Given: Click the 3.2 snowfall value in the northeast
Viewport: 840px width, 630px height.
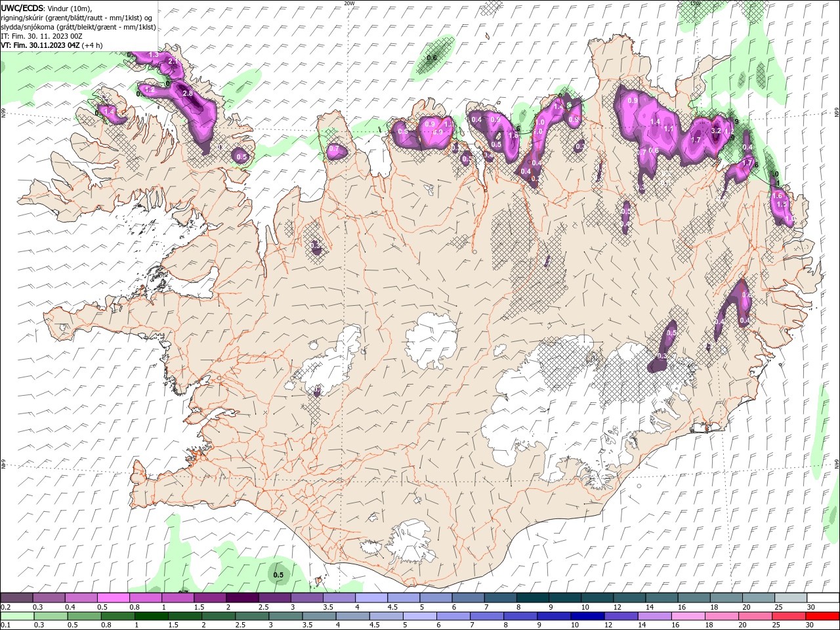Looking at the screenshot, I should [x=716, y=131].
